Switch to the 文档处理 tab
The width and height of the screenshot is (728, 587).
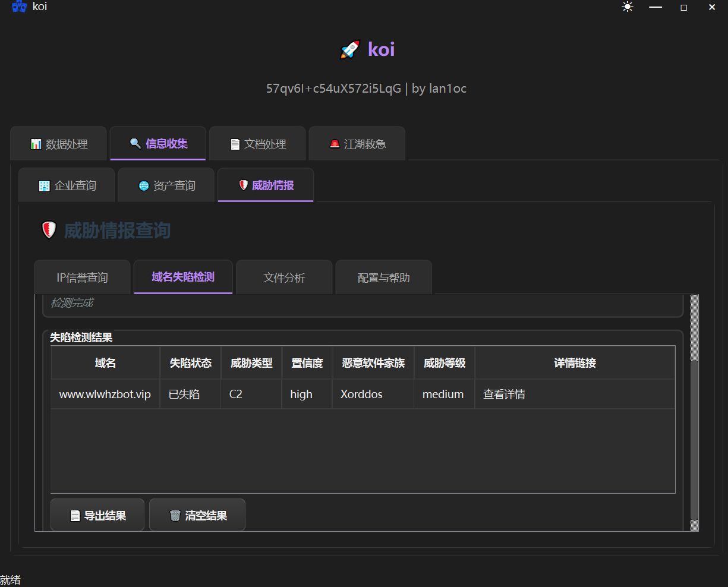(x=258, y=144)
